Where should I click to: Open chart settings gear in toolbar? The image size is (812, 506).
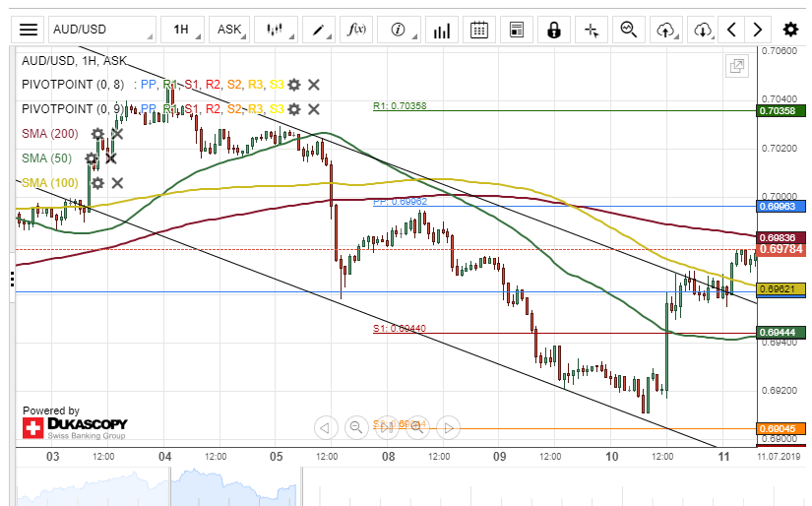tap(790, 30)
